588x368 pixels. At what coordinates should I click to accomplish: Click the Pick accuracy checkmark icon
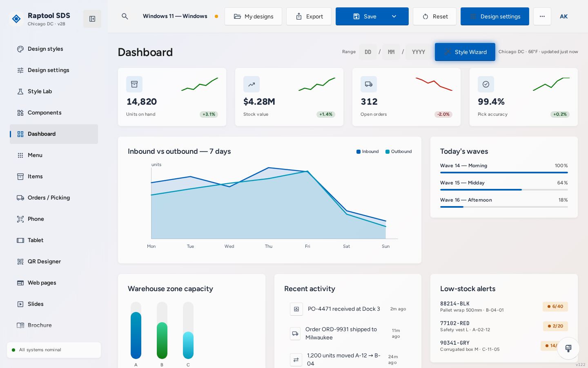point(486,84)
